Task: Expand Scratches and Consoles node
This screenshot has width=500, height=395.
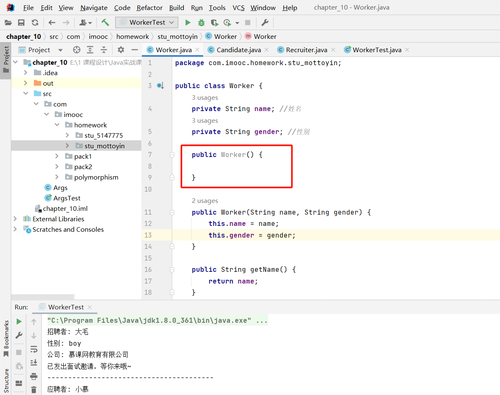Action: click(x=15, y=229)
